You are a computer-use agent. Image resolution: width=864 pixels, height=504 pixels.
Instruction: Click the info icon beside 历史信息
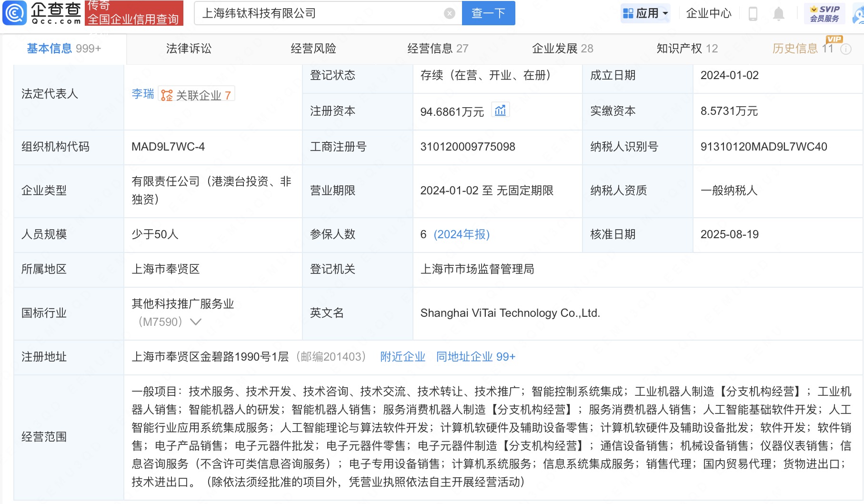click(x=846, y=49)
